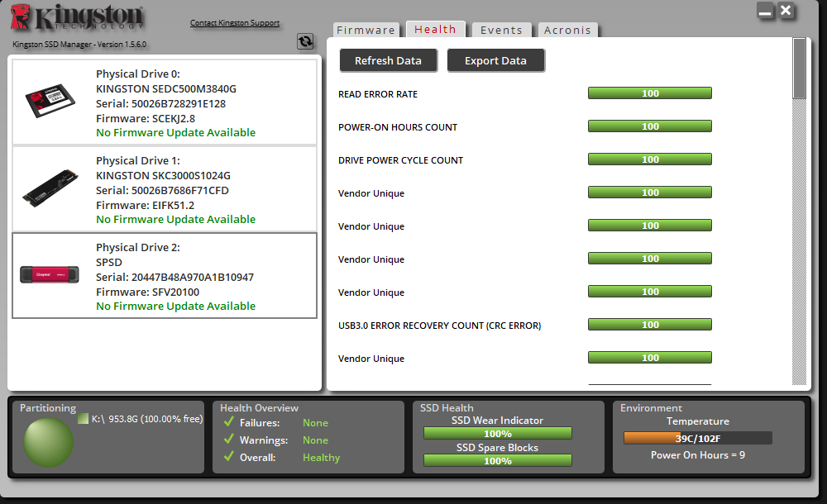Click the POWER-ON HOURS COUNT label
827x504 pixels.
(x=398, y=127)
